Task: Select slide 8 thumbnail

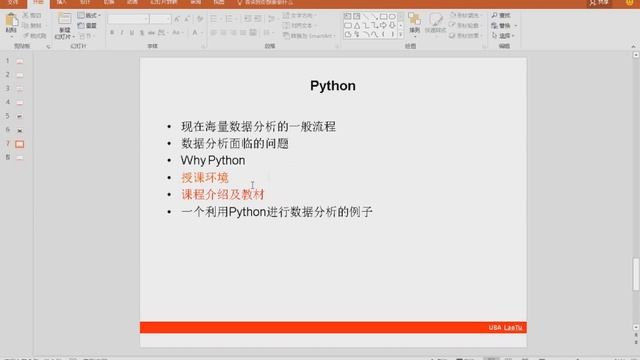Action: (x=19, y=158)
